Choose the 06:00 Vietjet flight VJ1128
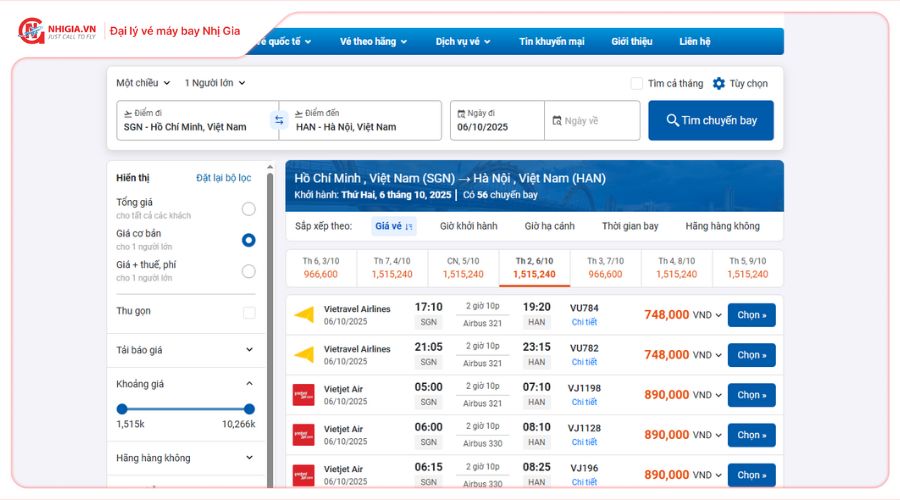 click(x=751, y=435)
